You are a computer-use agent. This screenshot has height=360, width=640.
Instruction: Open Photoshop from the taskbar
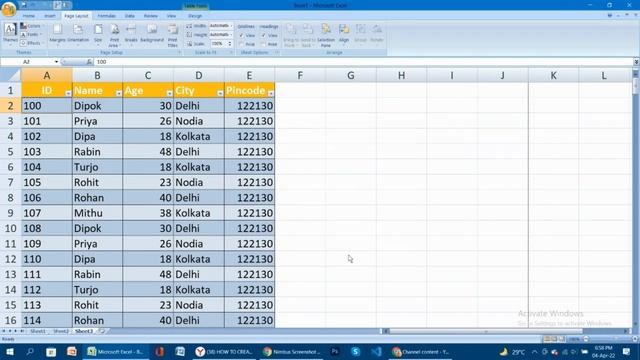pyautogui.click(x=335, y=351)
